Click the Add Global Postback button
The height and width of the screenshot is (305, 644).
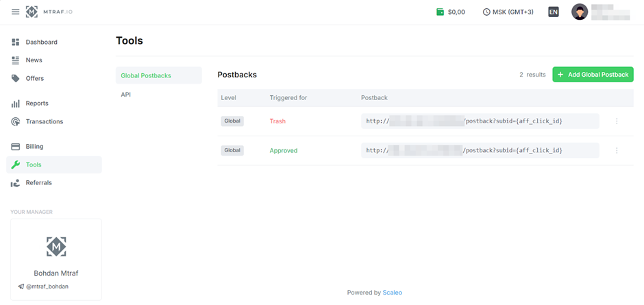coord(593,75)
